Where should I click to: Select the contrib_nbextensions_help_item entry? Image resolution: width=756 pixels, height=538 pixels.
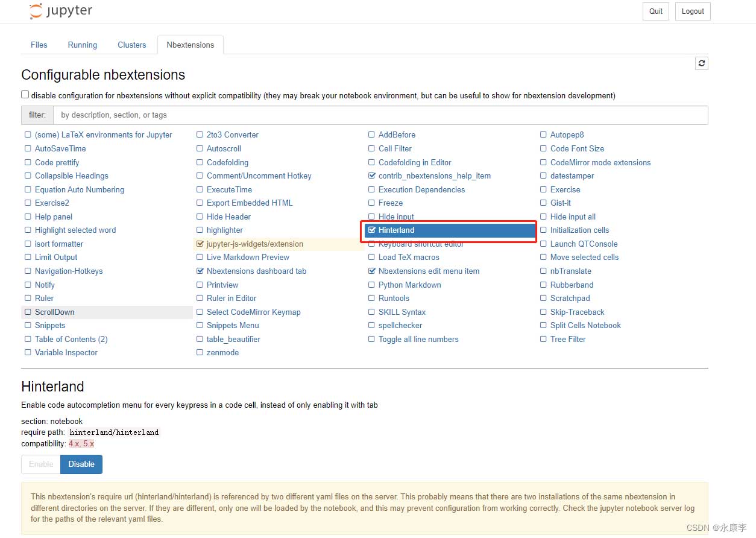pyautogui.click(x=434, y=176)
